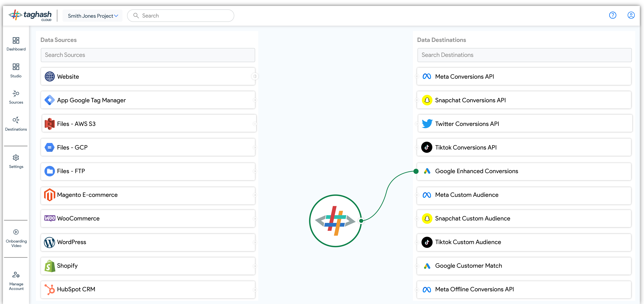This screenshot has height=304, width=644.
Task: Open Destinations in the sidebar
Action: (x=16, y=124)
